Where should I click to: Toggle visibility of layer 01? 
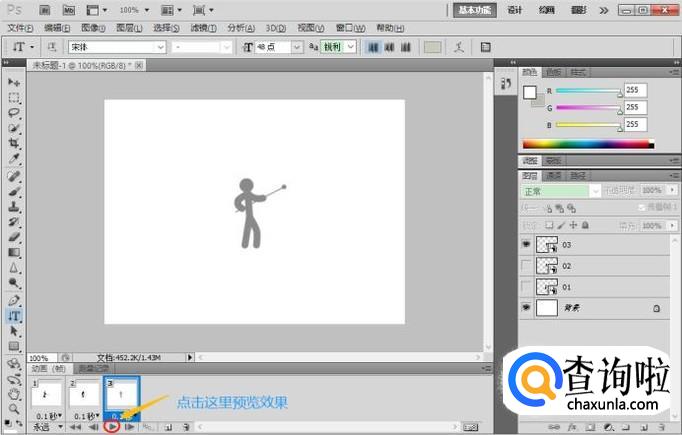pyautogui.click(x=526, y=287)
